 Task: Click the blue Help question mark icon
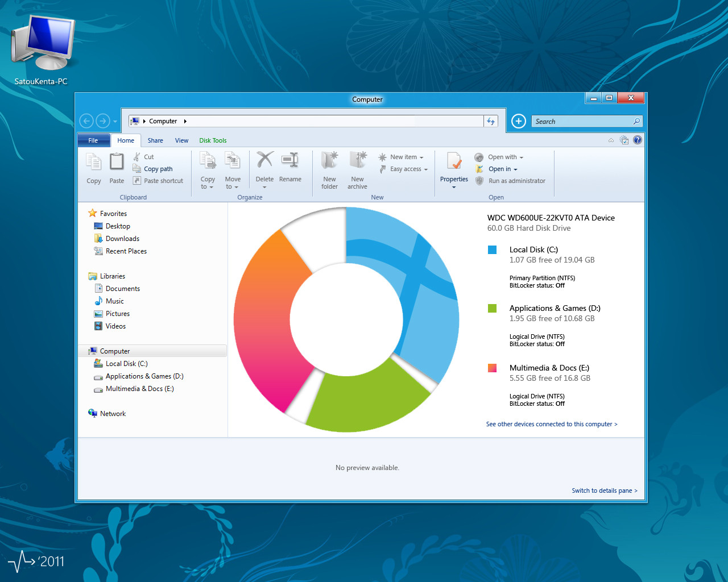pyautogui.click(x=638, y=140)
